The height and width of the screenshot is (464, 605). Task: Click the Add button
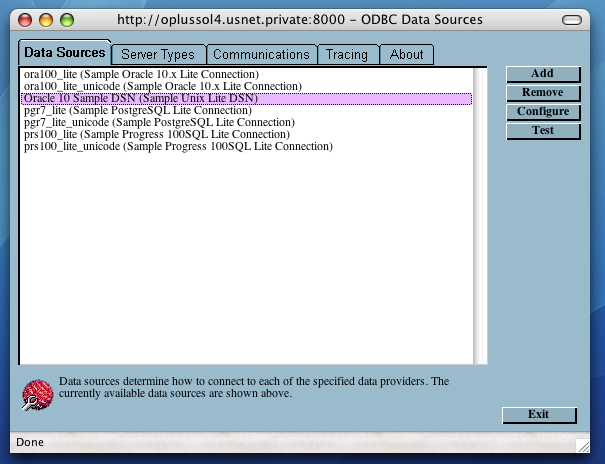pyautogui.click(x=542, y=74)
